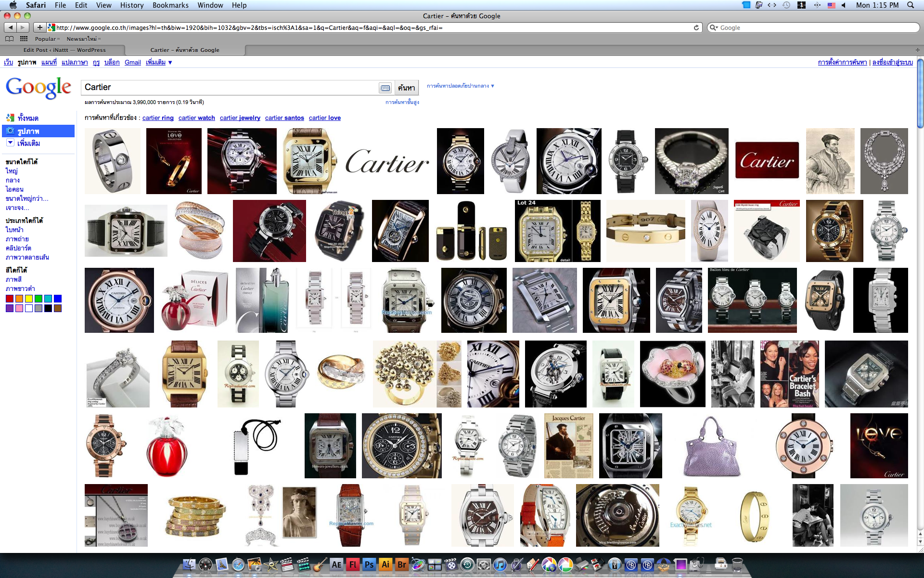Open Trash in the Dock
The width and height of the screenshot is (924, 578).
(737, 565)
